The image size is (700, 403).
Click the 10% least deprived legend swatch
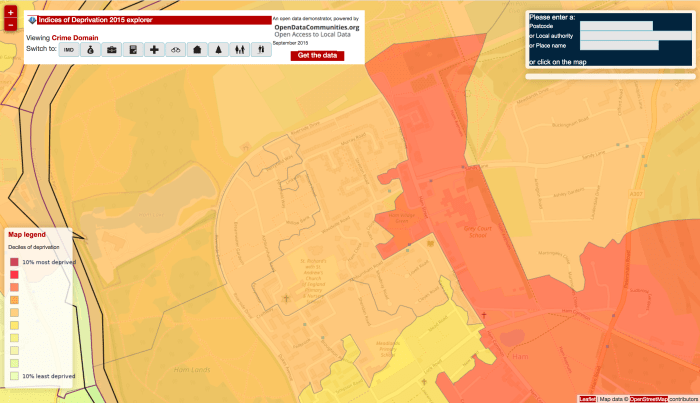point(14,375)
